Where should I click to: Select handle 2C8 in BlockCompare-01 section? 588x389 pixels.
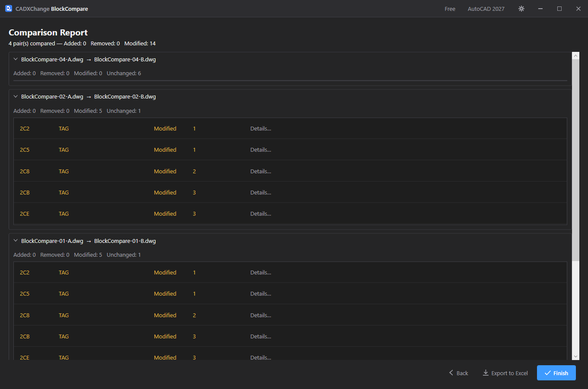[25, 315]
